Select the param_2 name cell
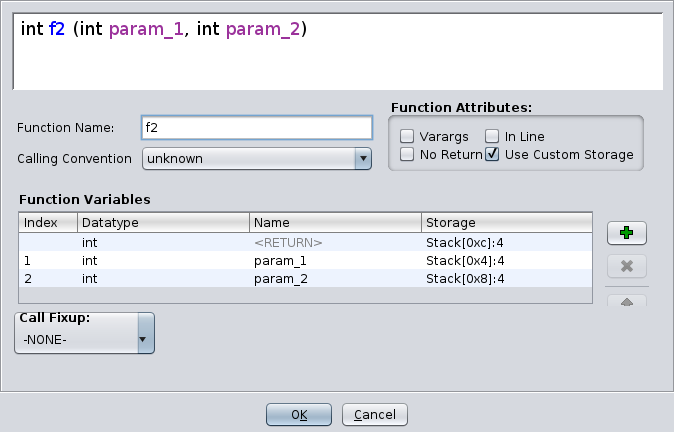 335,279
